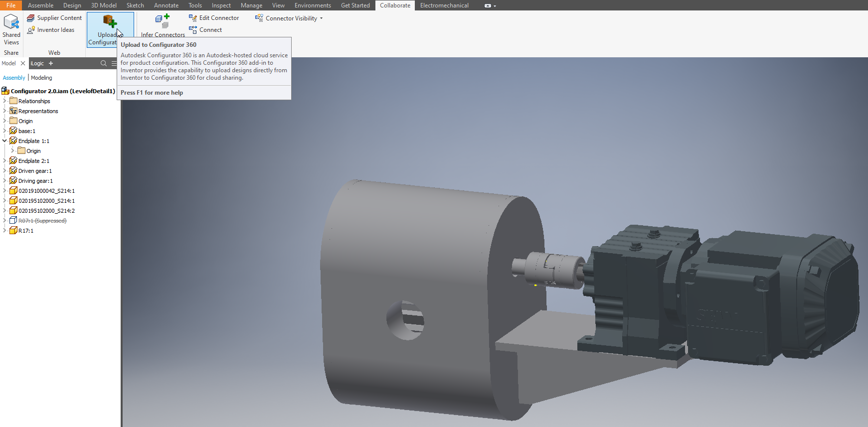Click the Infer Connectors icon

(163, 21)
